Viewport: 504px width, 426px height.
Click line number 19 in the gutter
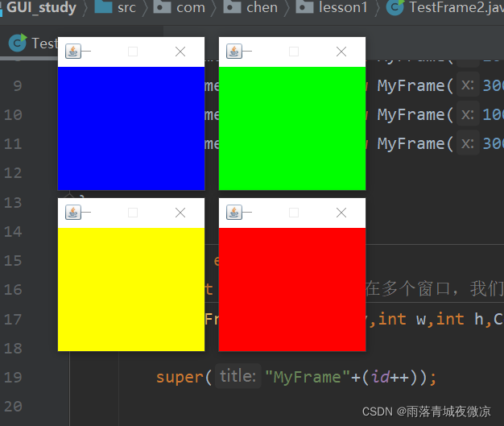pyautogui.click(x=13, y=377)
